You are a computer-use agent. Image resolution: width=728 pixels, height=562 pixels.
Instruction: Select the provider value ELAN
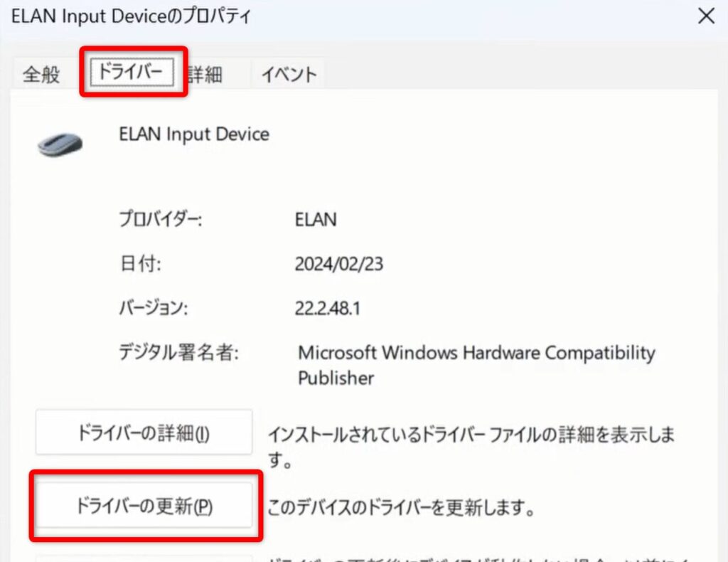tap(316, 220)
